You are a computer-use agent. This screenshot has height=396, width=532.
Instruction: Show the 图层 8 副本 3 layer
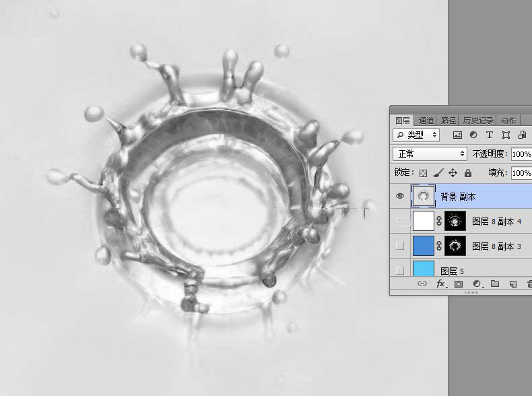[400, 246]
